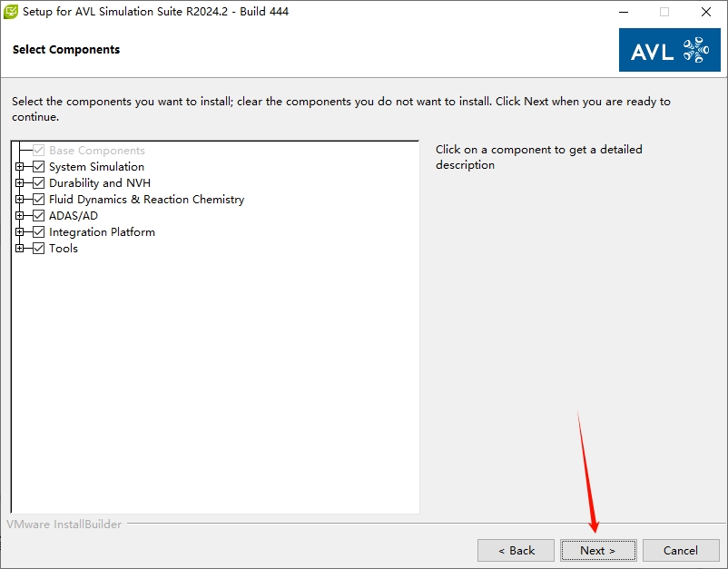Toggle the ADAS/AD component checkbox
The width and height of the screenshot is (728, 569).
(x=38, y=216)
